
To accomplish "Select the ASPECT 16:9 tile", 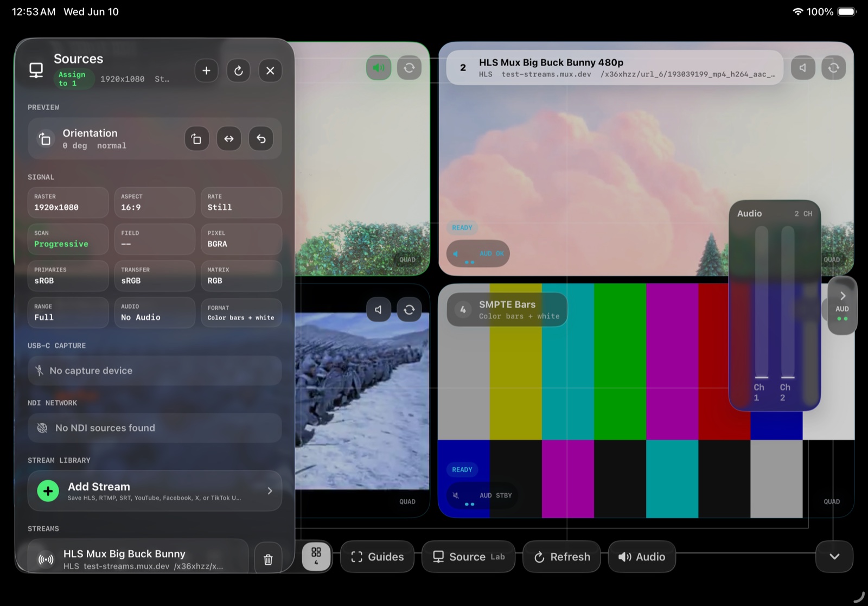I will click(x=155, y=202).
